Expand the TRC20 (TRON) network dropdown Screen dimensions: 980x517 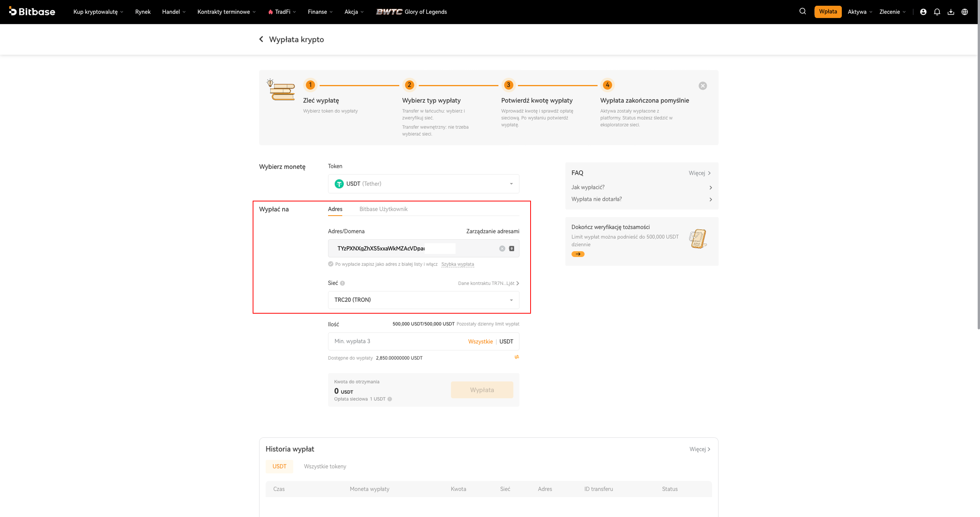[x=423, y=300]
